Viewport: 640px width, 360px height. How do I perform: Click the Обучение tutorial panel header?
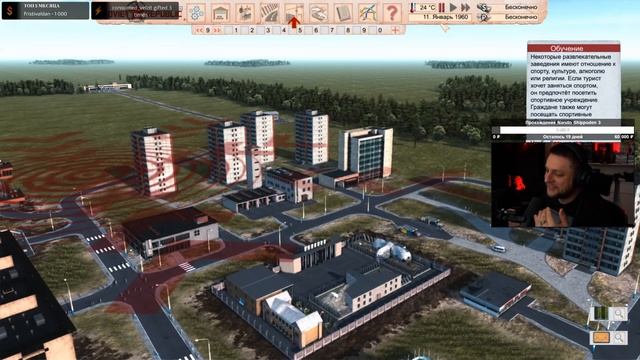(x=573, y=48)
